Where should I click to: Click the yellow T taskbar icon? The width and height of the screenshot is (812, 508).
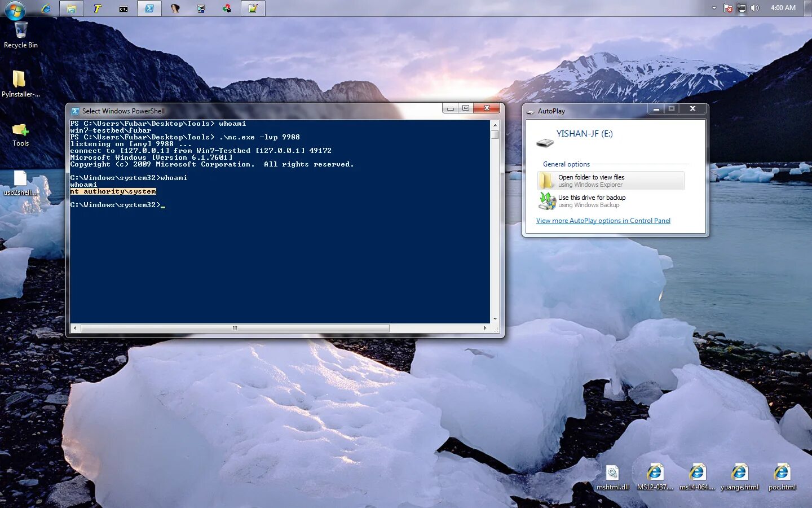click(x=98, y=8)
